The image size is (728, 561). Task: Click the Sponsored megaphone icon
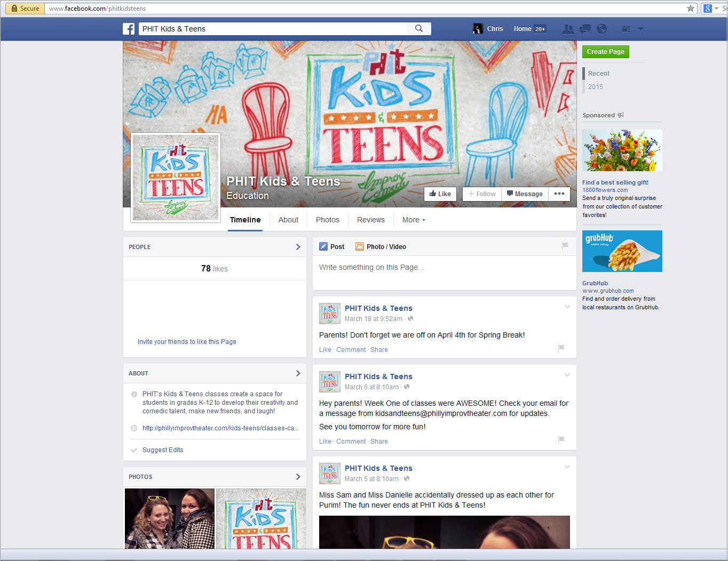click(x=620, y=115)
